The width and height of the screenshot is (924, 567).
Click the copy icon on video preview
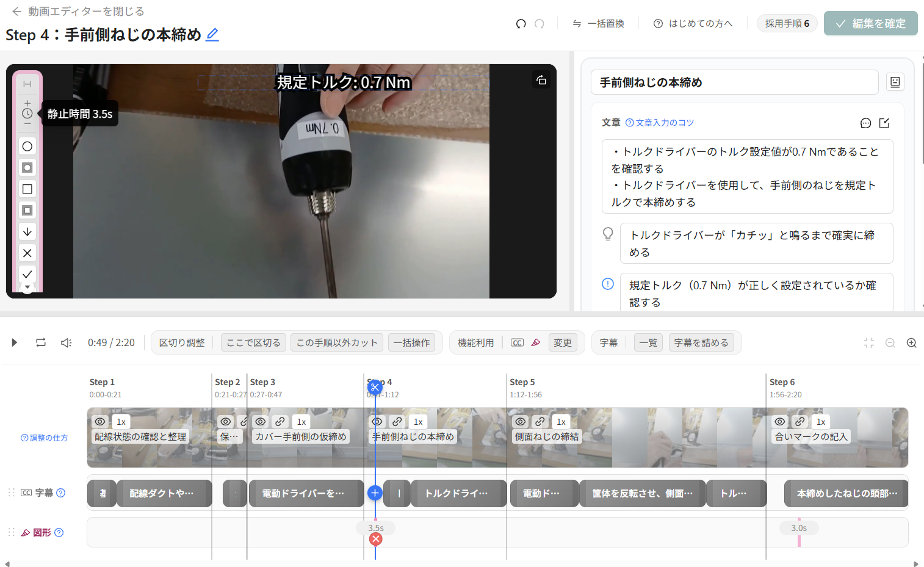tap(541, 80)
